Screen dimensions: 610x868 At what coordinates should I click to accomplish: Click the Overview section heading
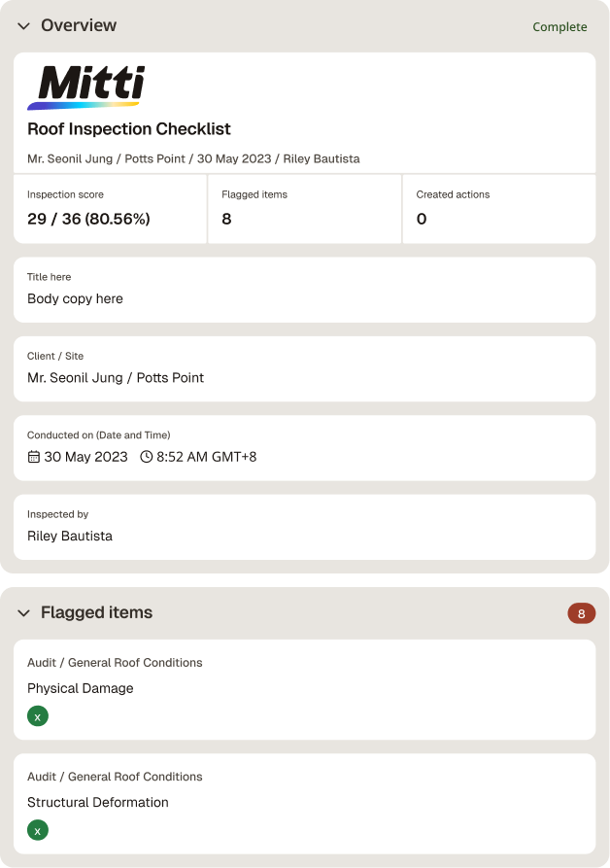tap(79, 25)
